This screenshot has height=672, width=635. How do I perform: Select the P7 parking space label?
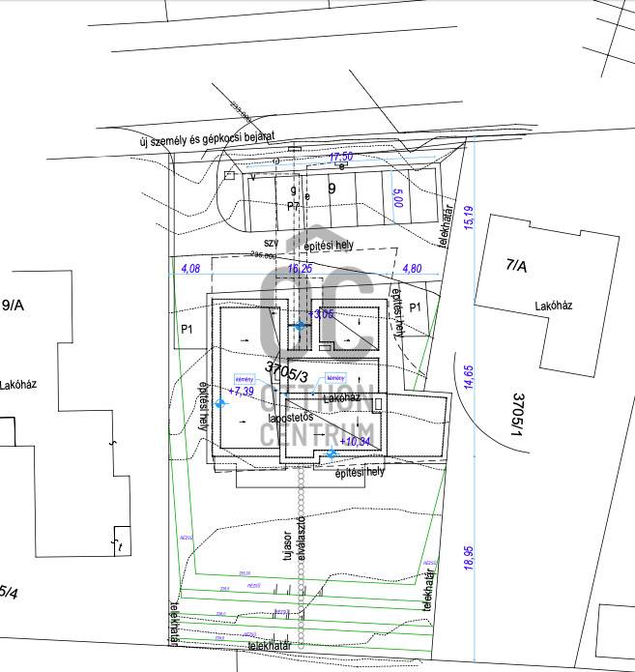pos(294,206)
